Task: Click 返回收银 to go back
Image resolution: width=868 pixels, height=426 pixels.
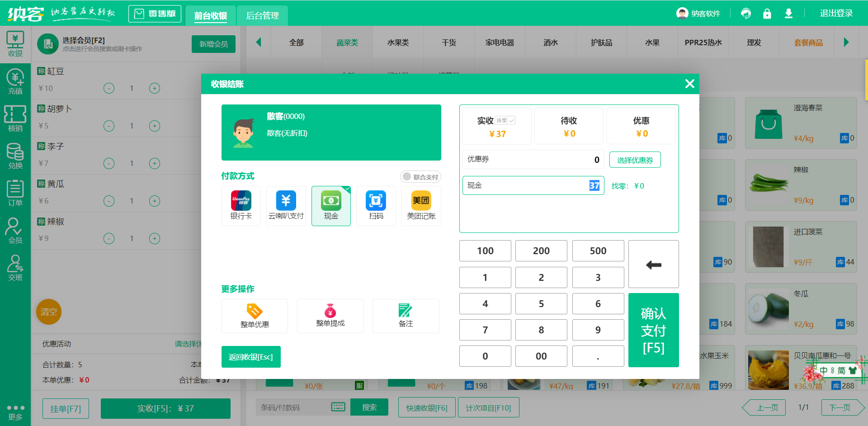Action: tap(251, 356)
